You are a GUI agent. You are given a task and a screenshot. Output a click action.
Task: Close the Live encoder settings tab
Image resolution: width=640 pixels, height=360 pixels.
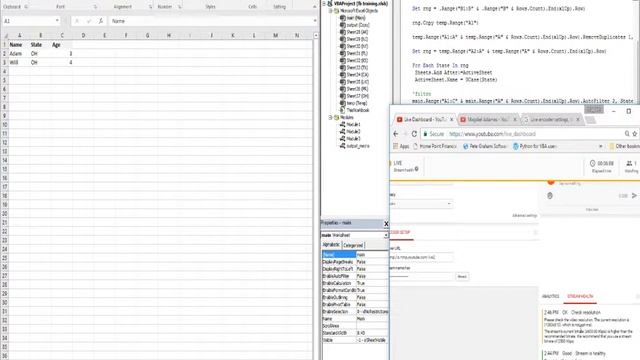click(x=578, y=120)
